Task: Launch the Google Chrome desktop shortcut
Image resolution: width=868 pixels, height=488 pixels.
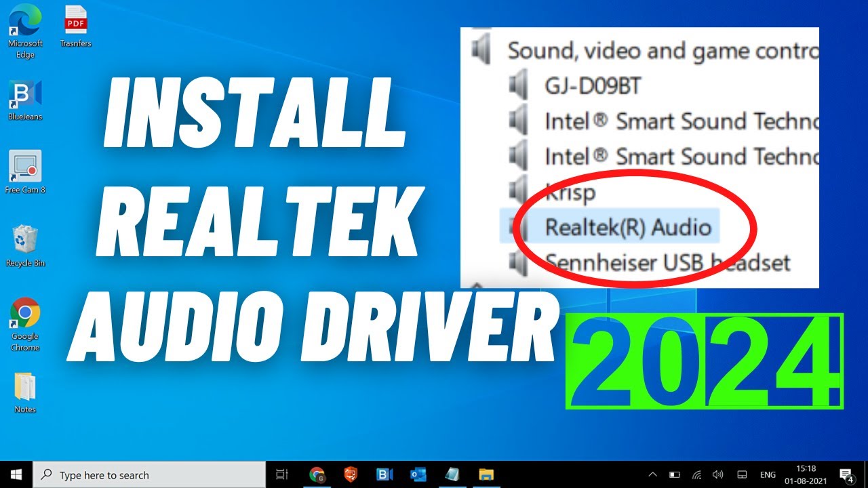Action: pos(25,324)
